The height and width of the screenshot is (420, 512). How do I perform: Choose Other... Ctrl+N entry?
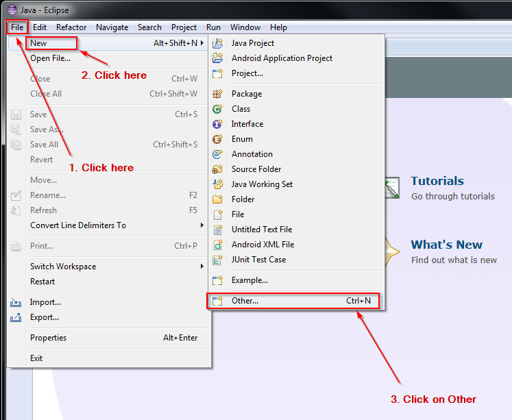click(x=297, y=301)
